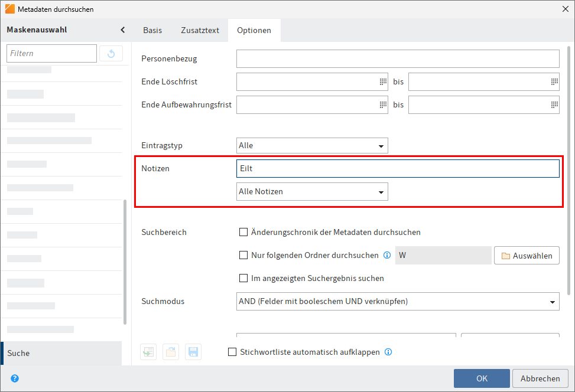Click the green apply-search icon bottom left
Screen dimensions: 575x392
[148, 351]
